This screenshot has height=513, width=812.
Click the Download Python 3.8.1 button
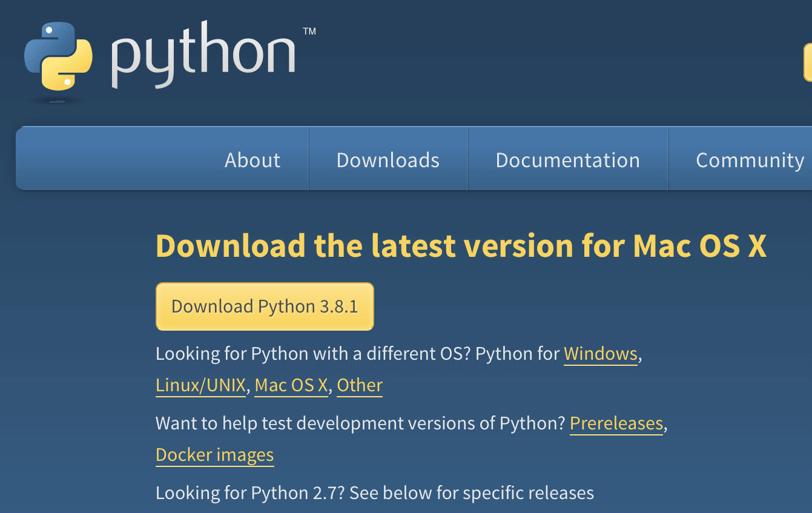[265, 306]
